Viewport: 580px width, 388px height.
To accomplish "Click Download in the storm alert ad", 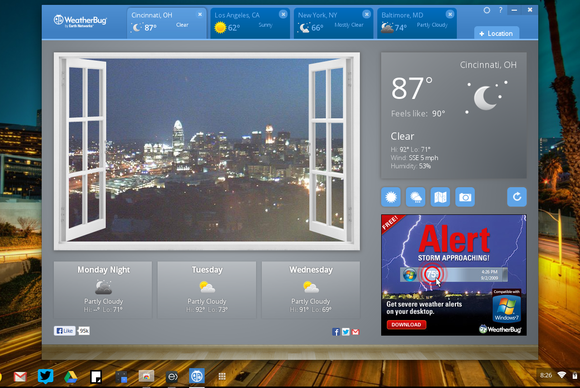I will pyautogui.click(x=406, y=325).
